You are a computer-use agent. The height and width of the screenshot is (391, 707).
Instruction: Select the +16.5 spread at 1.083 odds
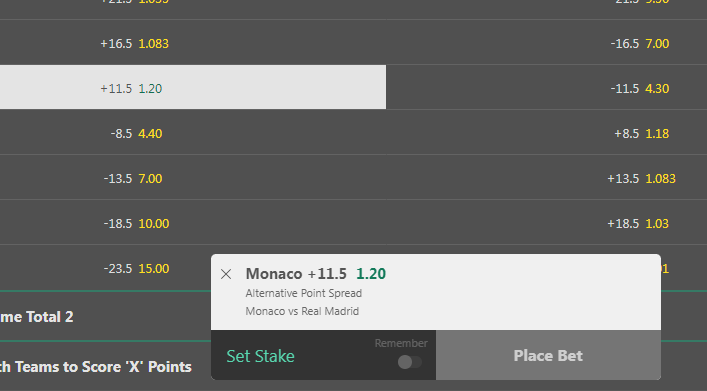pos(193,42)
